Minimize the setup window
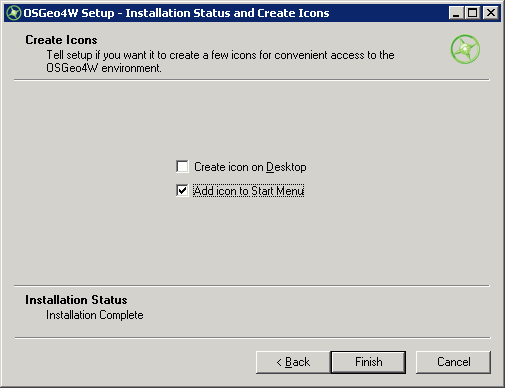 (x=456, y=13)
